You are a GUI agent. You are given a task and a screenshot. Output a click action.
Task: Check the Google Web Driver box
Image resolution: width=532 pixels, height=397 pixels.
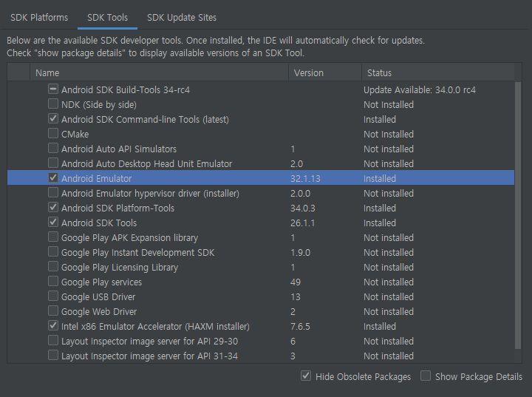coord(53,311)
